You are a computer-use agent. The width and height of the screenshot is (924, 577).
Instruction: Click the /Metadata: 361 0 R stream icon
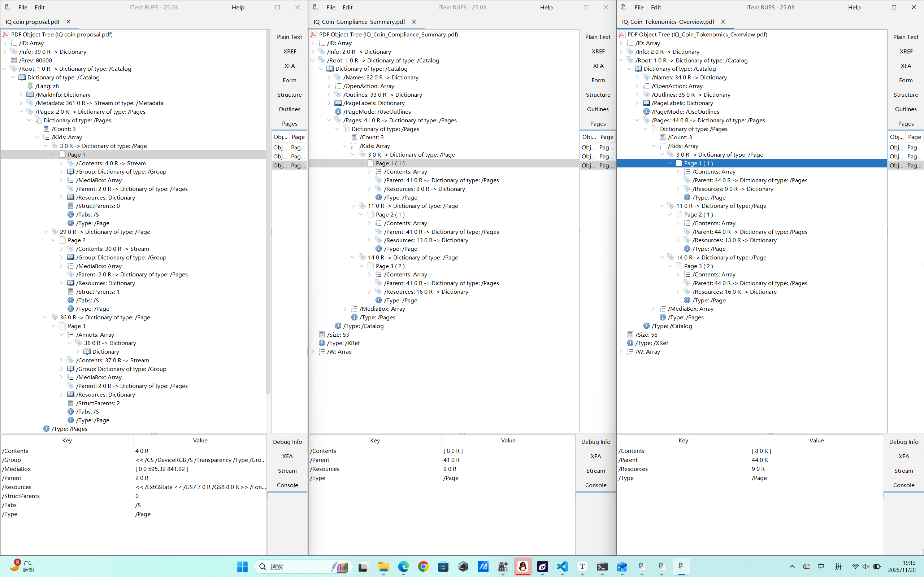coord(30,103)
